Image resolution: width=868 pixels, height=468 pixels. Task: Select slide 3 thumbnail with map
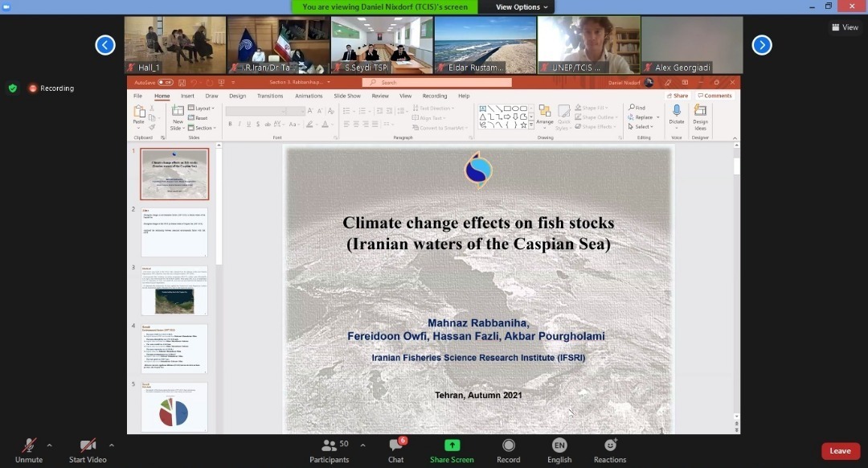pos(174,291)
